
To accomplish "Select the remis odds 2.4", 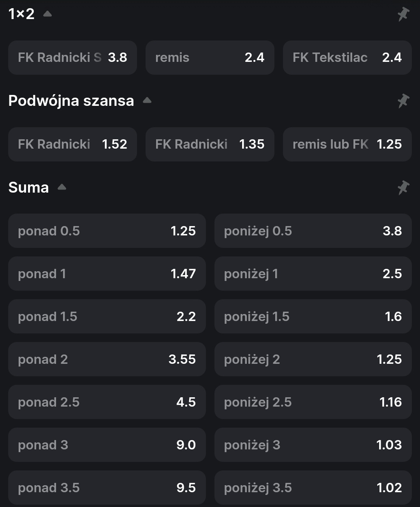I will tap(210, 58).
